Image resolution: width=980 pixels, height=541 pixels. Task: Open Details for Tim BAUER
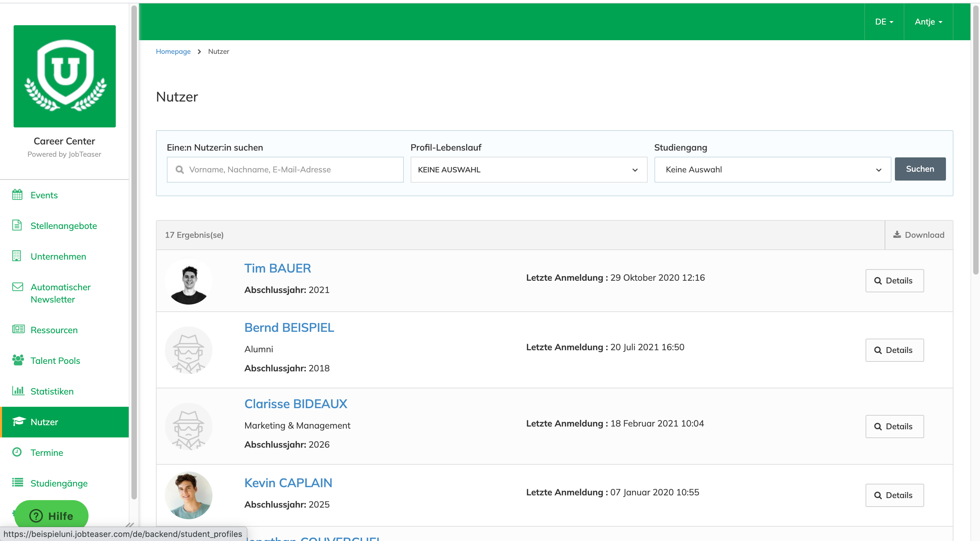[895, 281]
